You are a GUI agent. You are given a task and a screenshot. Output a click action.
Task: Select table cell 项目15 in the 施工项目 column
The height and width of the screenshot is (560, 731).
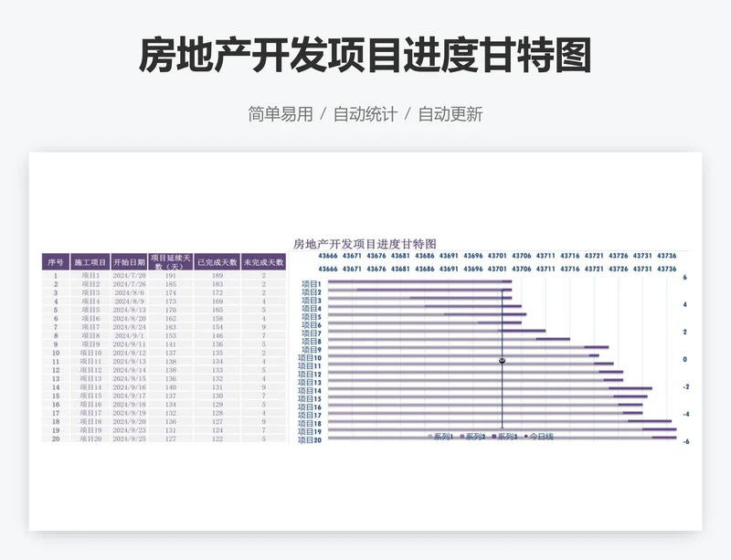[x=90, y=396]
